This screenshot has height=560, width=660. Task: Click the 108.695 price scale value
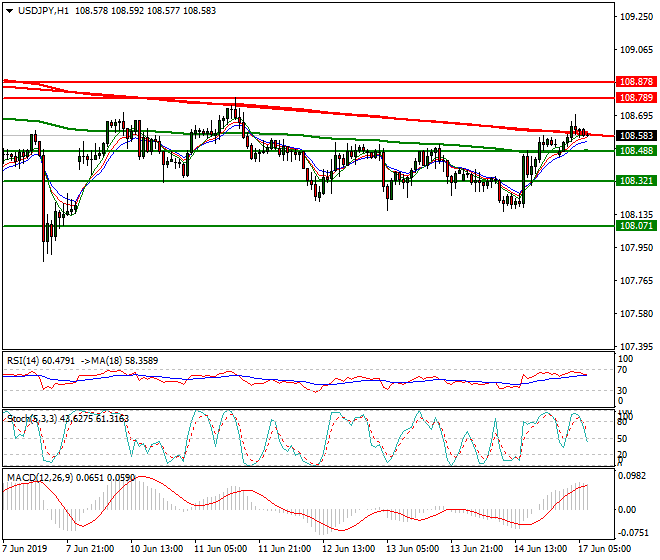[x=636, y=115]
